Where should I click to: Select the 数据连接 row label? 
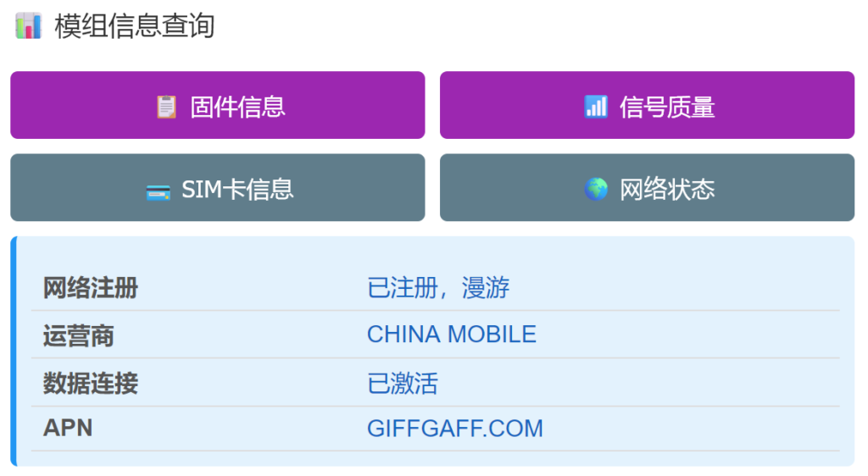(x=91, y=384)
